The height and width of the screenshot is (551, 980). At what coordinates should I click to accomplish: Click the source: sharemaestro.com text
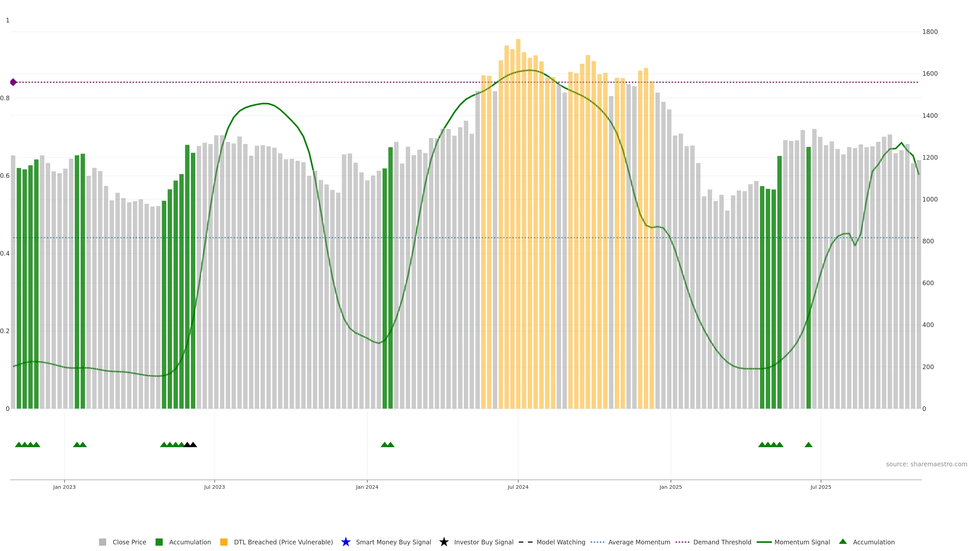(x=926, y=464)
